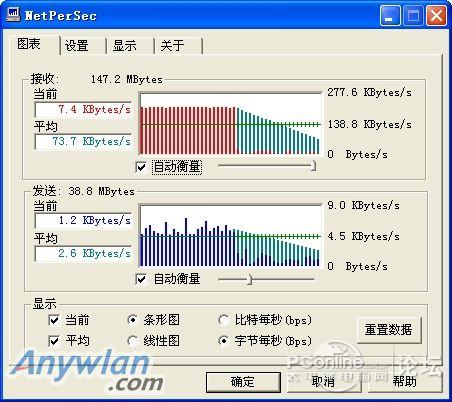
Task: Uncheck the 当前 display checkbox
Action: point(54,320)
